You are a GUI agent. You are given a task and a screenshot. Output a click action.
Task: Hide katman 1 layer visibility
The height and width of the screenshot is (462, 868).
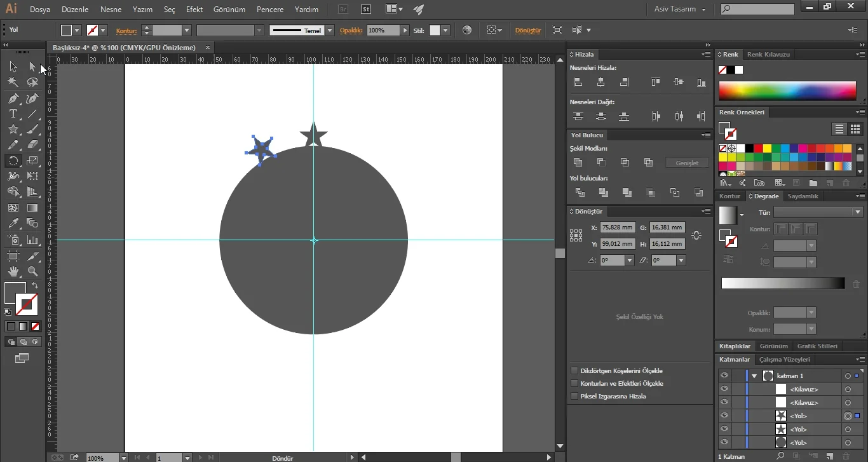[724, 376]
